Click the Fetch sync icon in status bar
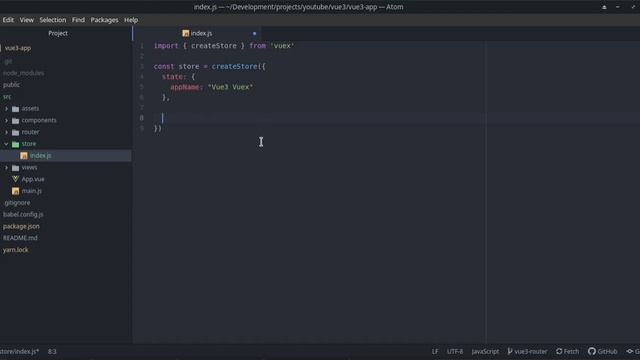The image size is (640, 360). pos(559,351)
